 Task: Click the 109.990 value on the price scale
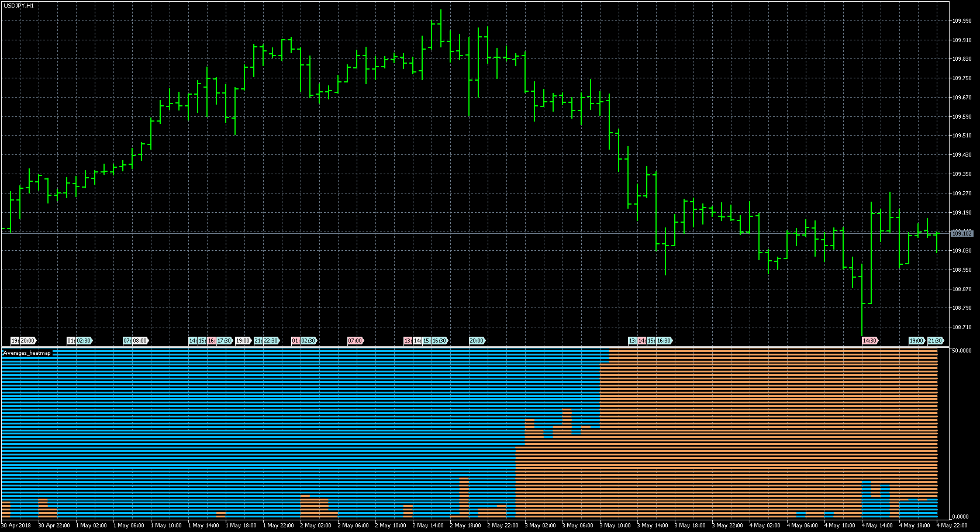click(x=961, y=19)
